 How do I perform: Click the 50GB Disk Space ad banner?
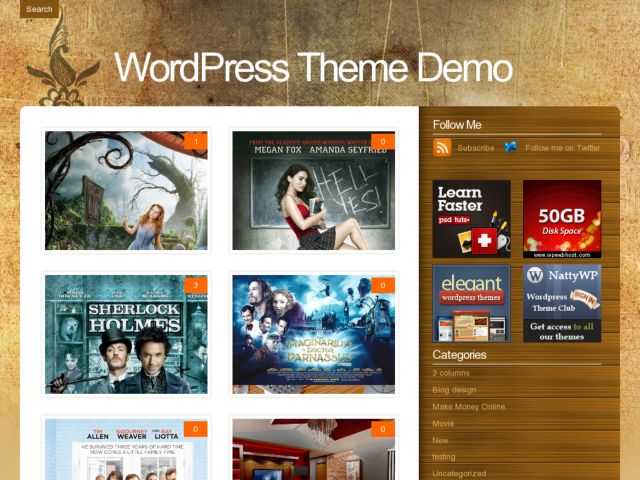click(562, 219)
